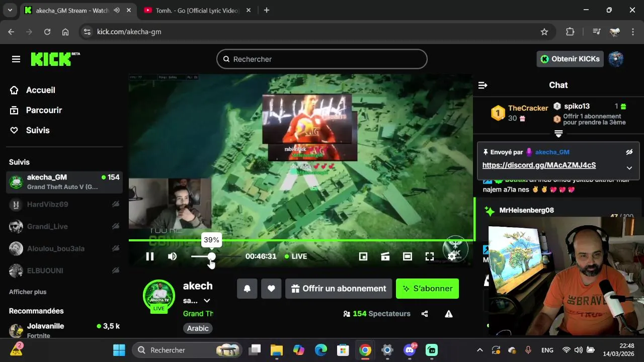This screenshot has width=644, height=362.
Task: Click spiko13 in gift leaderboard
Action: click(577, 106)
